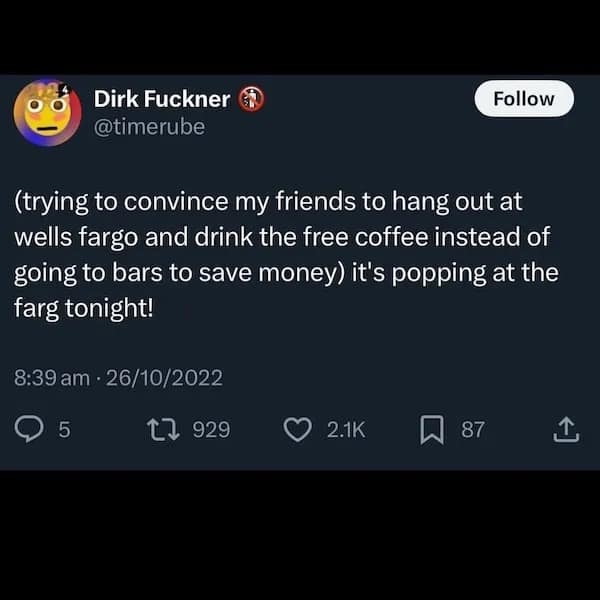This screenshot has height=600, width=600.
Task: Click the 'farg tonight!' tweet line
Action: pos(83,308)
